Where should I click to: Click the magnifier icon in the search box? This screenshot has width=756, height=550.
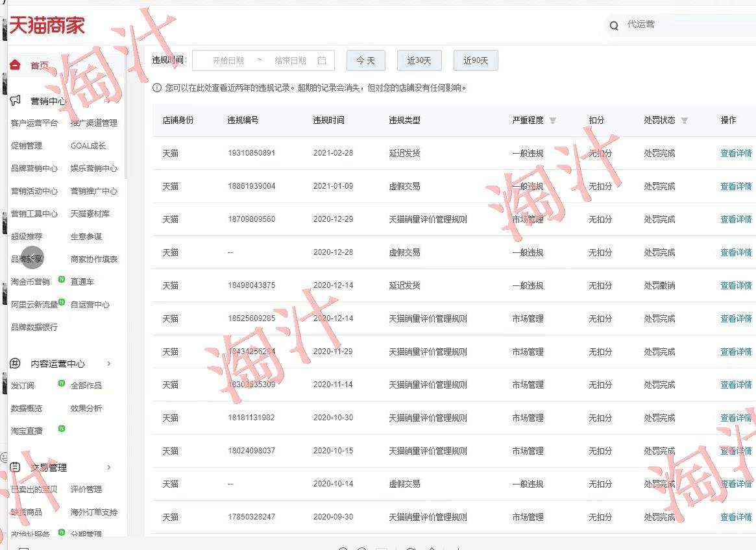[x=614, y=25]
